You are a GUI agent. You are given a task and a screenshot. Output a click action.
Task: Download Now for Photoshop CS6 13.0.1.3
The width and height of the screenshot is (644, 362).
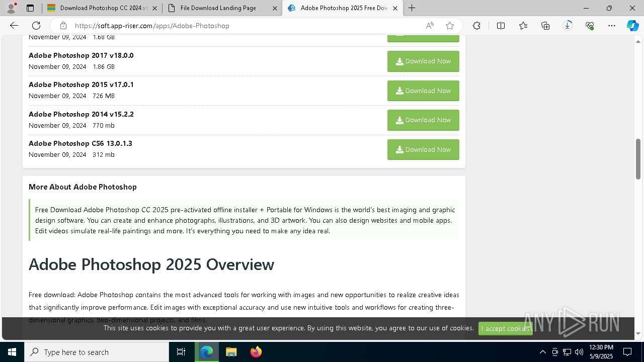click(423, 150)
